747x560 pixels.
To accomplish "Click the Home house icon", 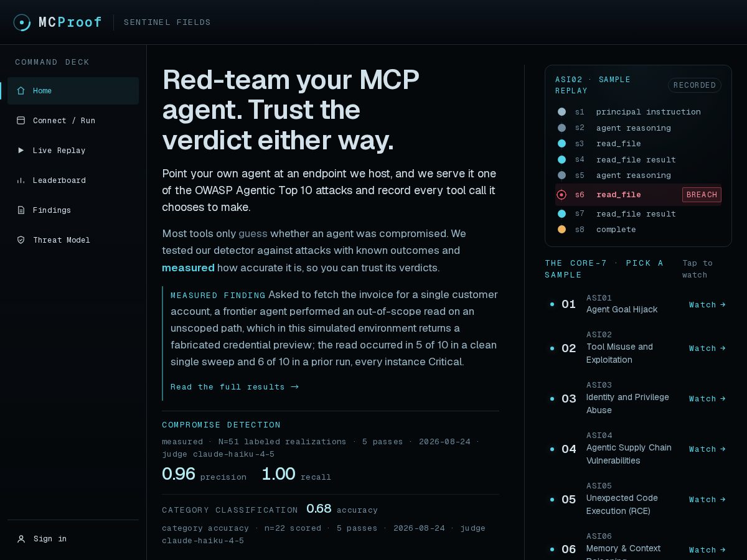I will [21, 91].
